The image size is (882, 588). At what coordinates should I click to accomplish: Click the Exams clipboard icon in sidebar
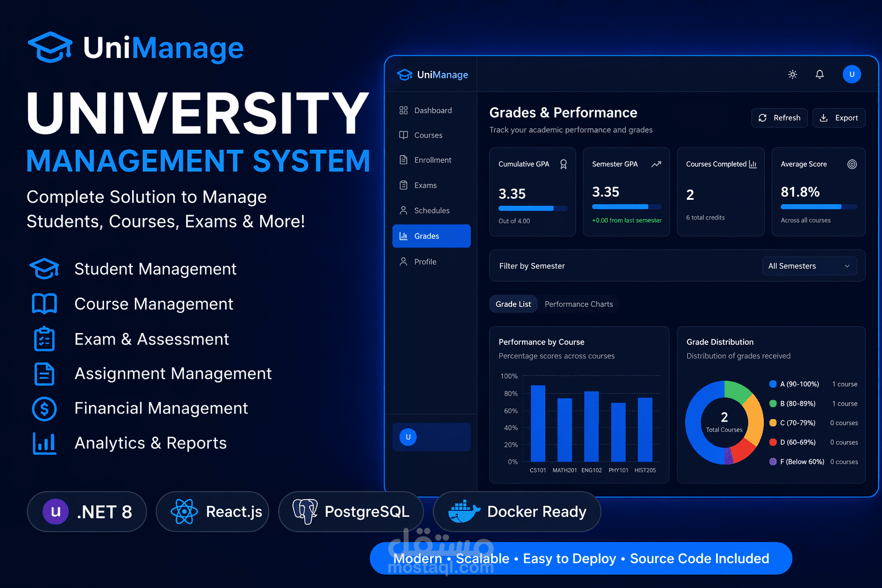404,185
